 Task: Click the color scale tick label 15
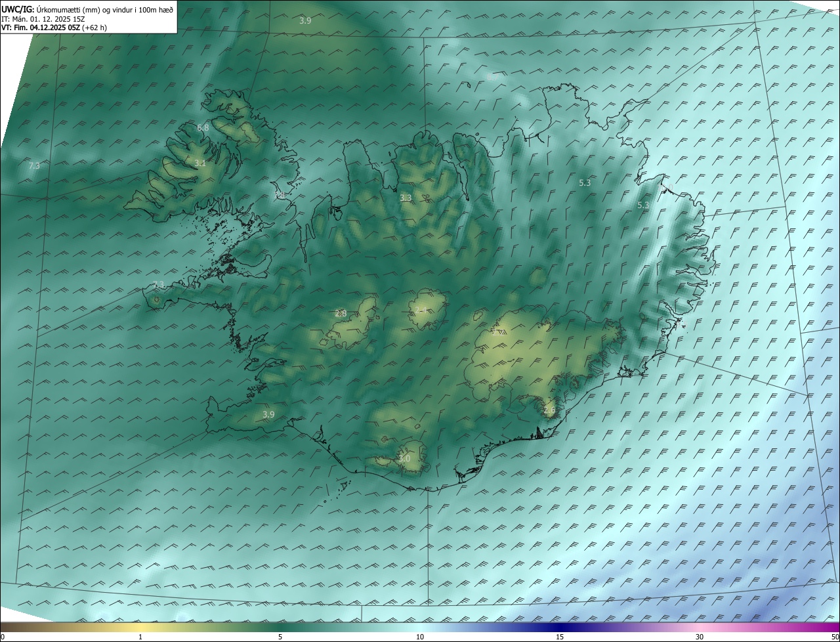pyautogui.click(x=560, y=637)
